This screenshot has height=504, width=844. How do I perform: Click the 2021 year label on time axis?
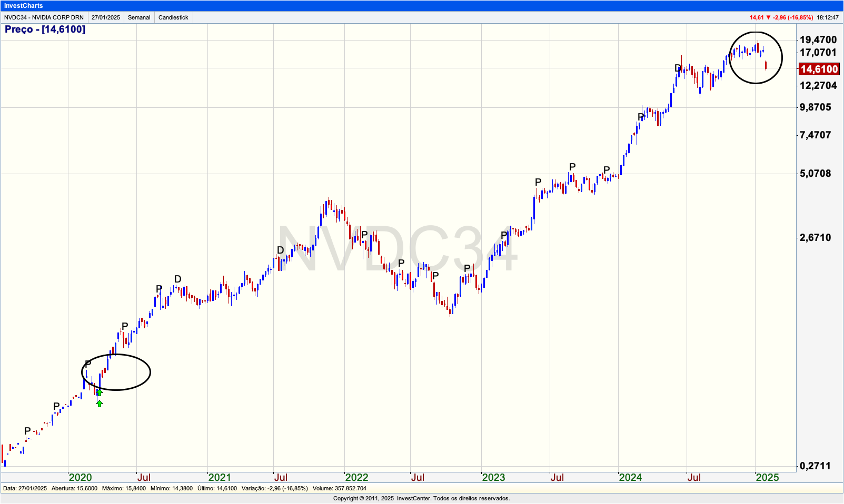[x=220, y=477]
